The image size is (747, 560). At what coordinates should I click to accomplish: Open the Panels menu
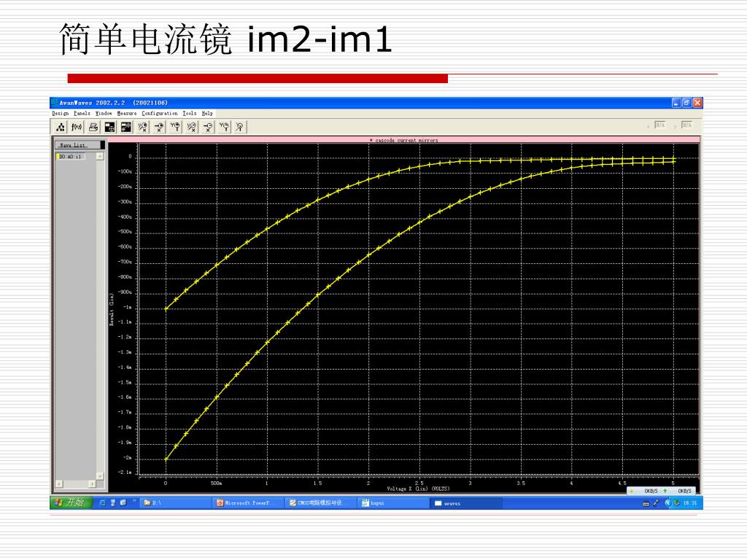[x=82, y=113]
